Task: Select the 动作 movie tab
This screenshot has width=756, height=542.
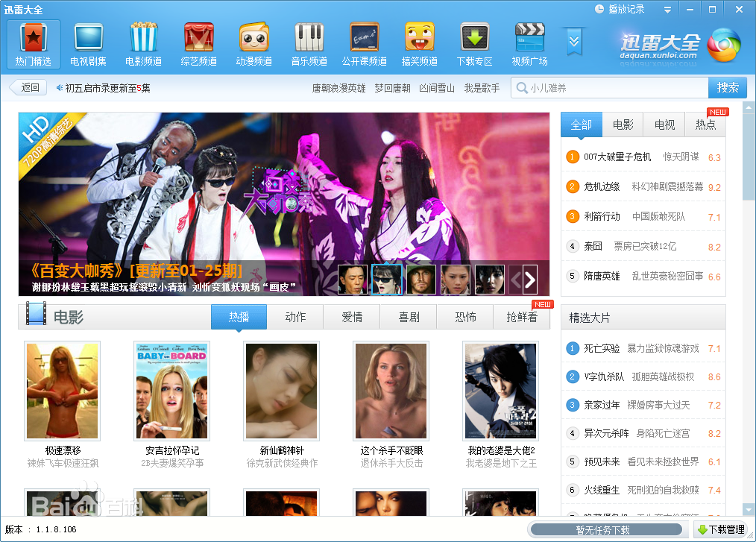Action: (x=295, y=317)
